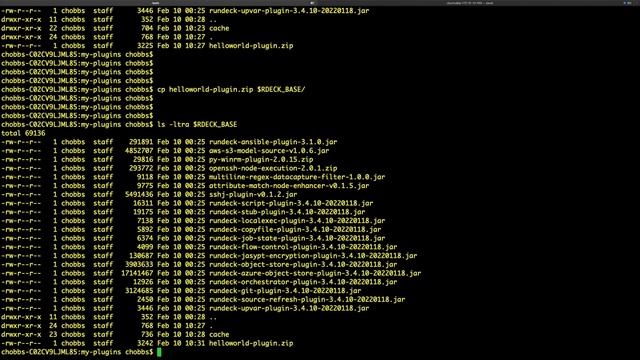Click file size 3225 of helloworld-plugin.zip
This screenshot has height=360, width=640.
[145, 46]
